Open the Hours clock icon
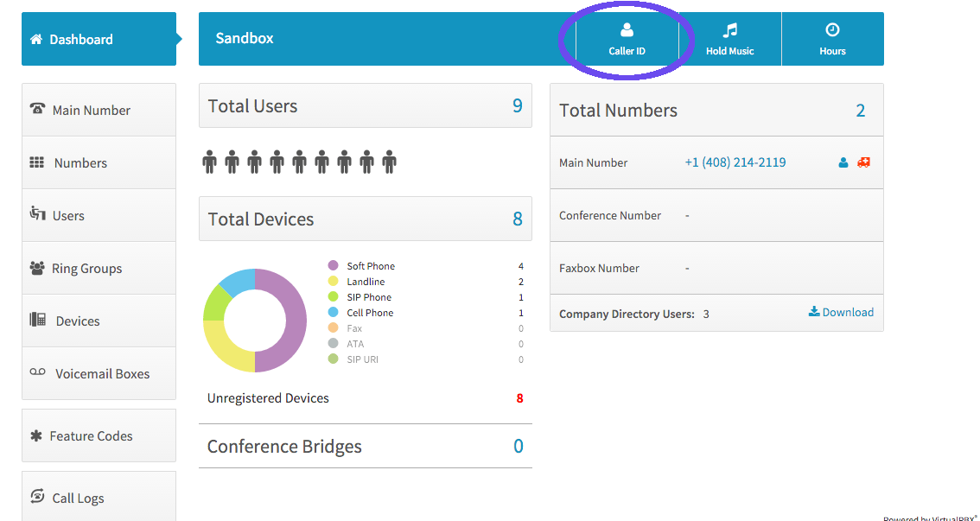Image resolution: width=980 pixels, height=521 pixels. 832,30
